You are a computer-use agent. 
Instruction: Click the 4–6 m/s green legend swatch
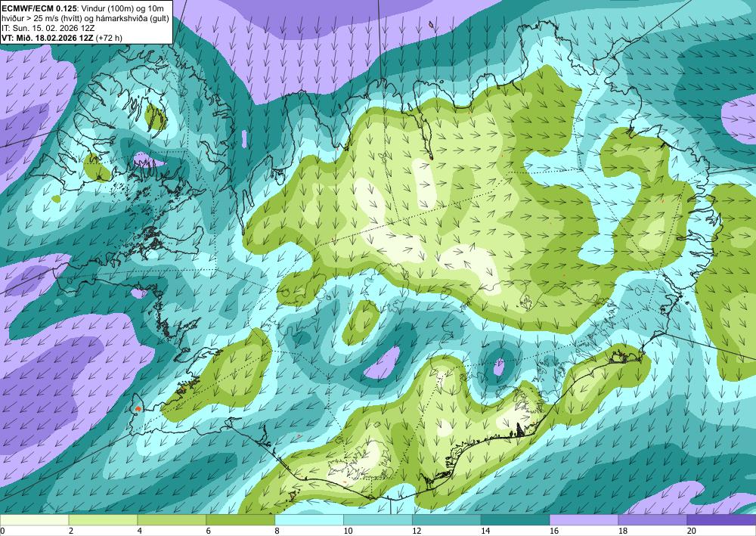pyautogui.click(x=172, y=519)
